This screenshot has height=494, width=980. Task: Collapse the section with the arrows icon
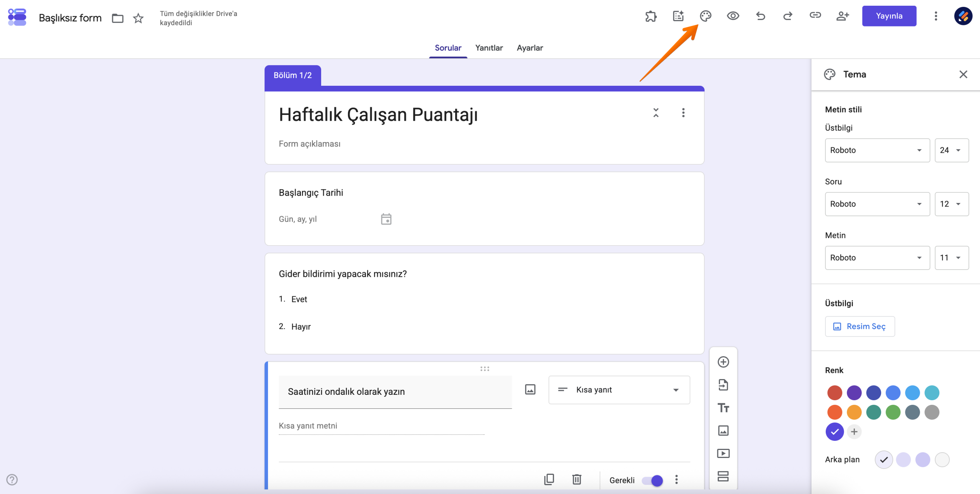pyautogui.click(x=656, y=113)
